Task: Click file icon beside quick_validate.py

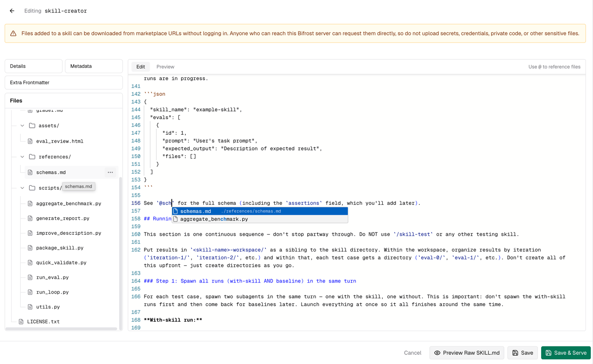Action: 30,263
